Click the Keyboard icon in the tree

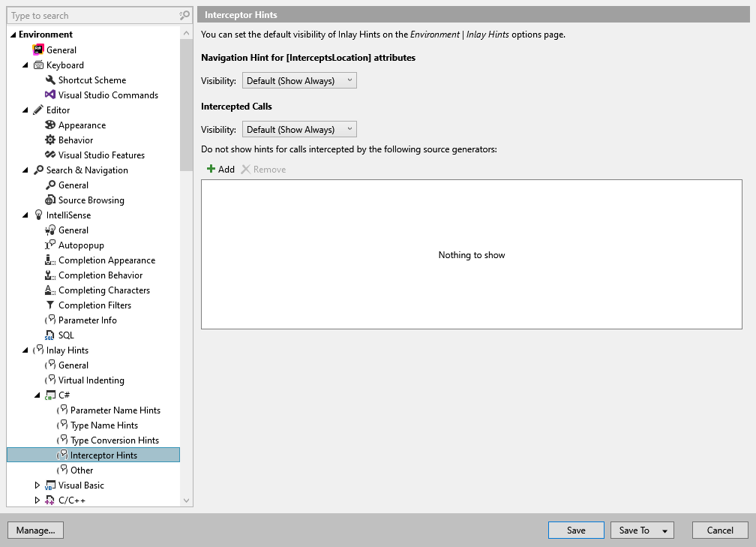(38, 65)
